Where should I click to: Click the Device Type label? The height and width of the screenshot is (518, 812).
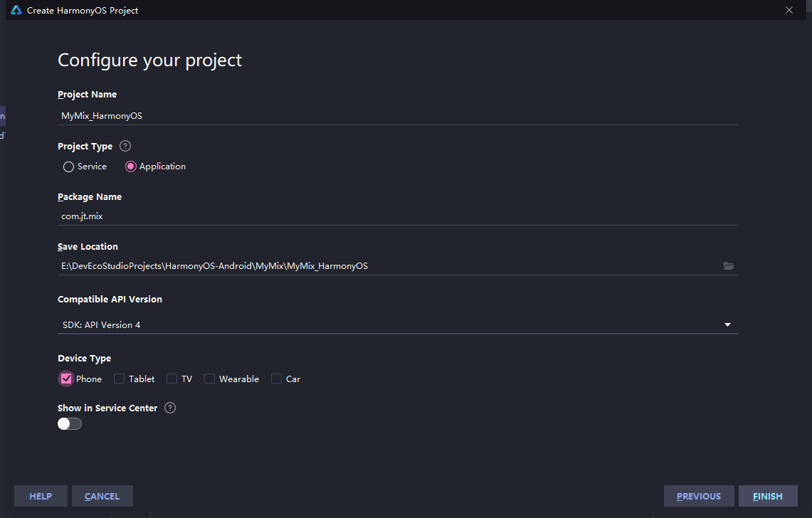coord(85,359)
